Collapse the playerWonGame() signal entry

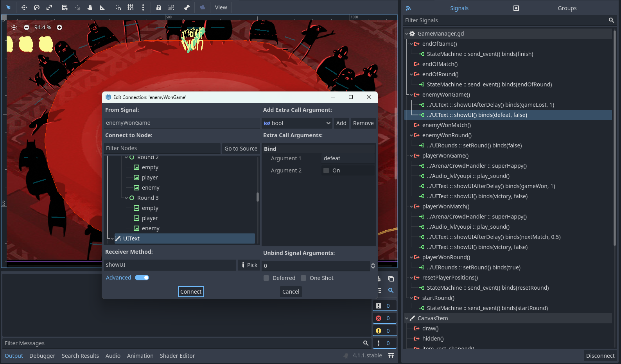(x=411, y=156)
